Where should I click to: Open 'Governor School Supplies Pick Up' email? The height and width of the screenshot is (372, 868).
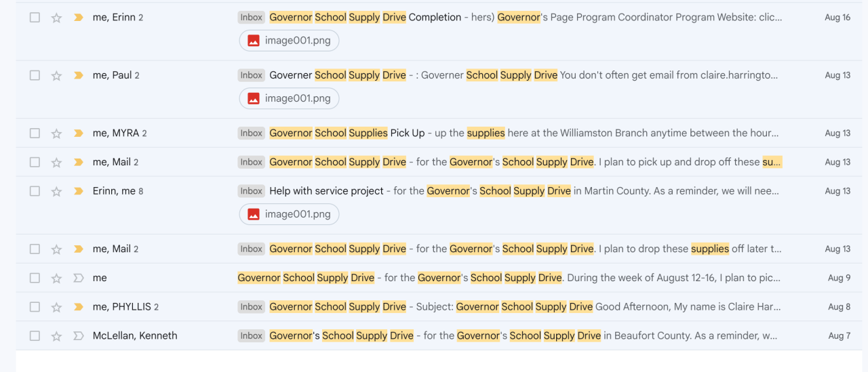[x=347, y=133]
